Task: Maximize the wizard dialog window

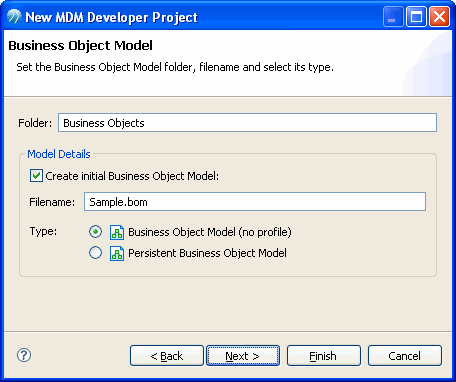Action: 416,17
